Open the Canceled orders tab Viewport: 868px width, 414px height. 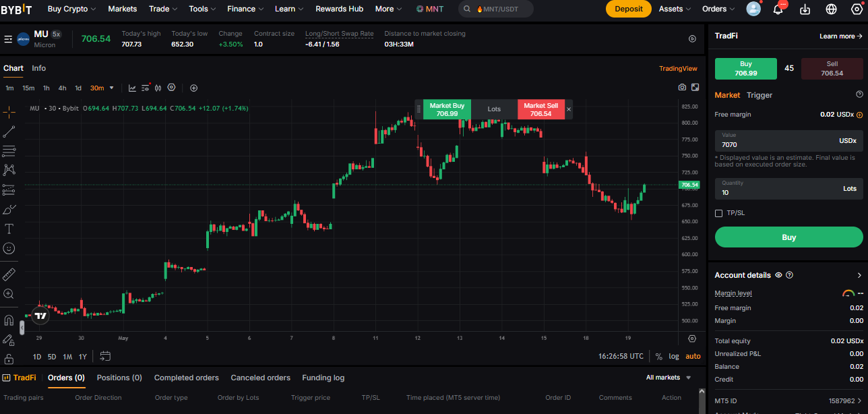tap(261, 378)
